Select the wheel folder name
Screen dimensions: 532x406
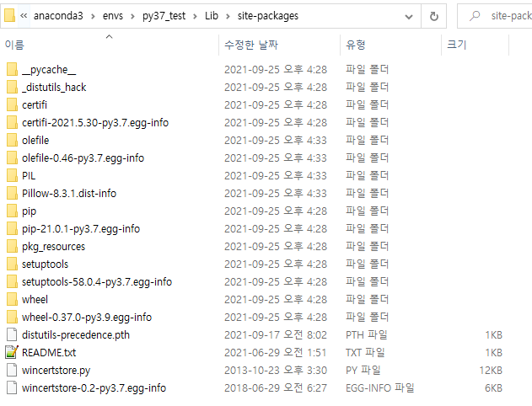pos(35,299)
